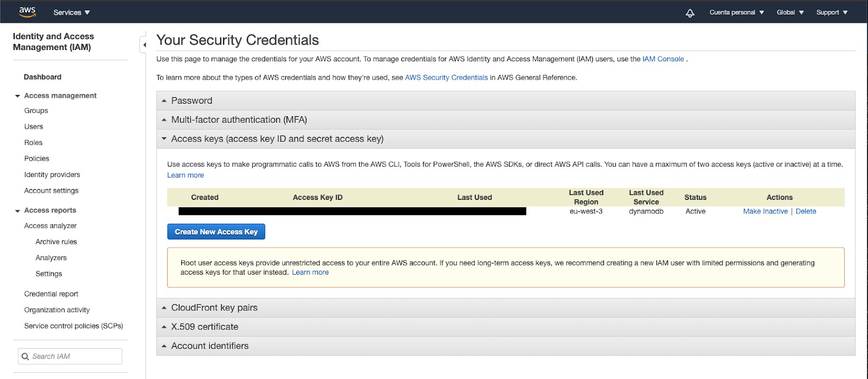Click the AWS logo home icon
868x379 pixels.
[x=27, y=11]
